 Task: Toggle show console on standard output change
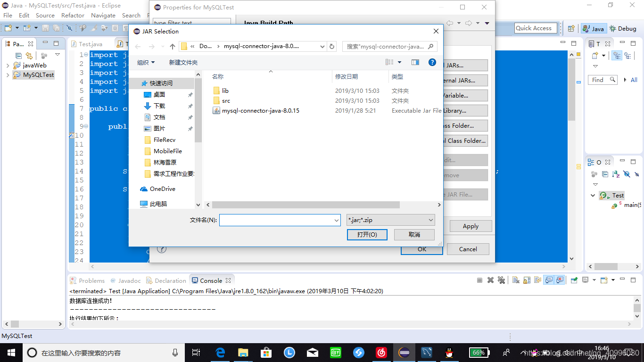(x=549, y=280)
